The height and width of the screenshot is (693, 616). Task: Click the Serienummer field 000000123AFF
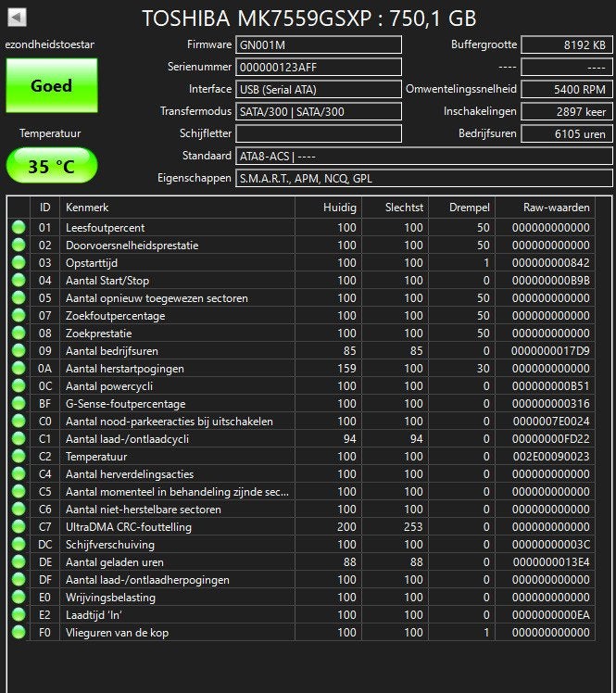pyautogui.click(x=319, y=68)
